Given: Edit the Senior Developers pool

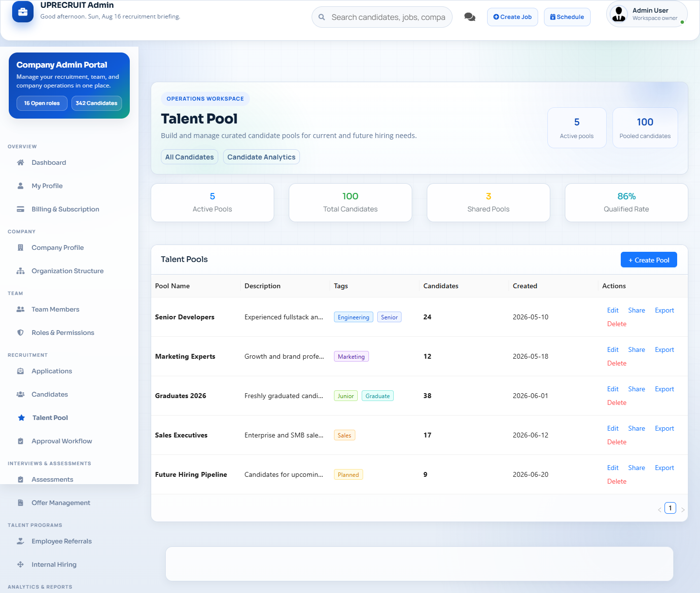Looking at the screenshot, I should [x=612, y=310].
